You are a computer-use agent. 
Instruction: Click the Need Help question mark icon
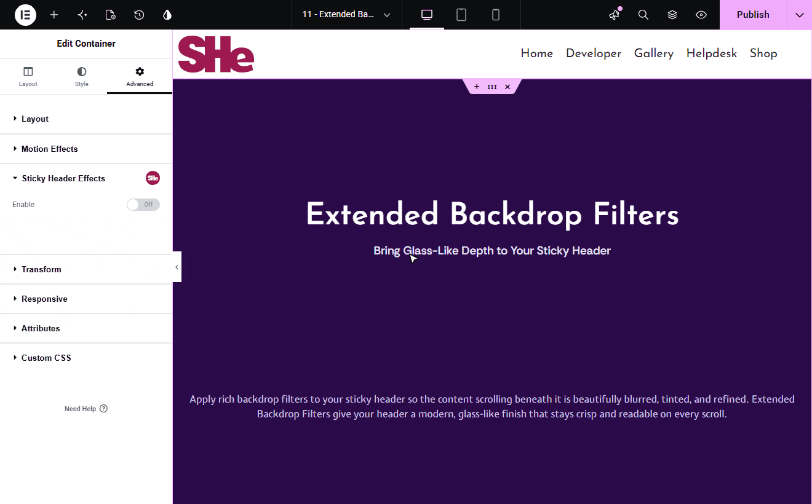pyautogui.click(x=103, y=409)
